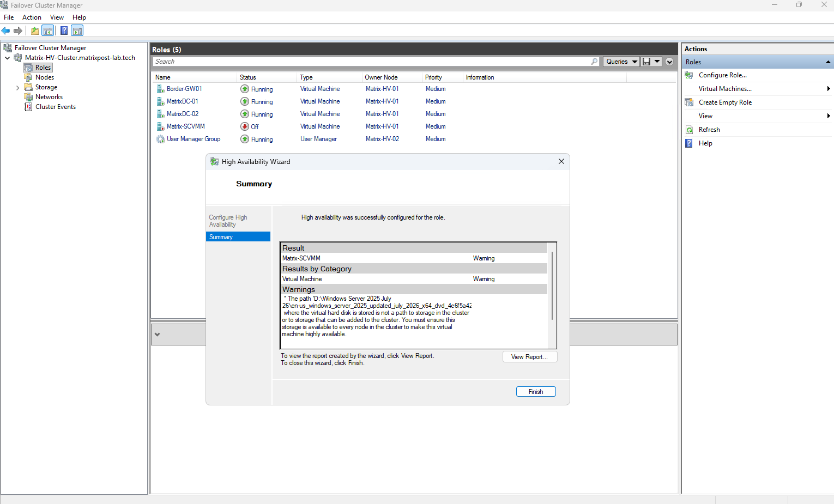Select the Roles item in the tree

43,68
